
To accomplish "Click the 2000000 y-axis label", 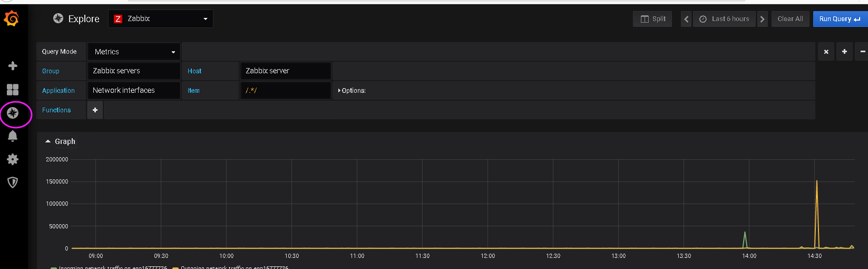I will tap(57, 159).
